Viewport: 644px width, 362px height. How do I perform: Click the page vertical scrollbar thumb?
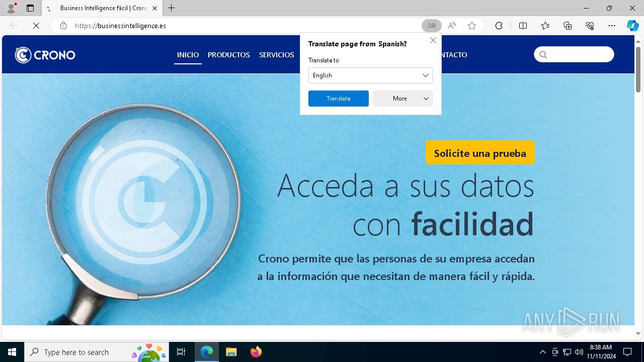coord(638,69)
